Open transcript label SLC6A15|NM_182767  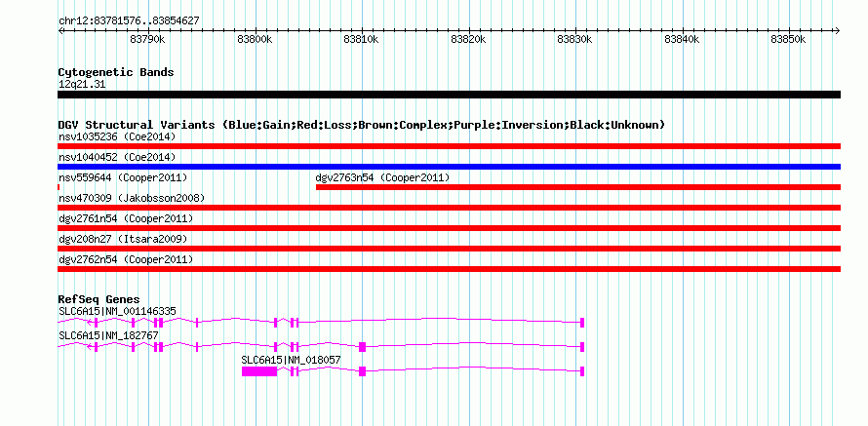108,335
